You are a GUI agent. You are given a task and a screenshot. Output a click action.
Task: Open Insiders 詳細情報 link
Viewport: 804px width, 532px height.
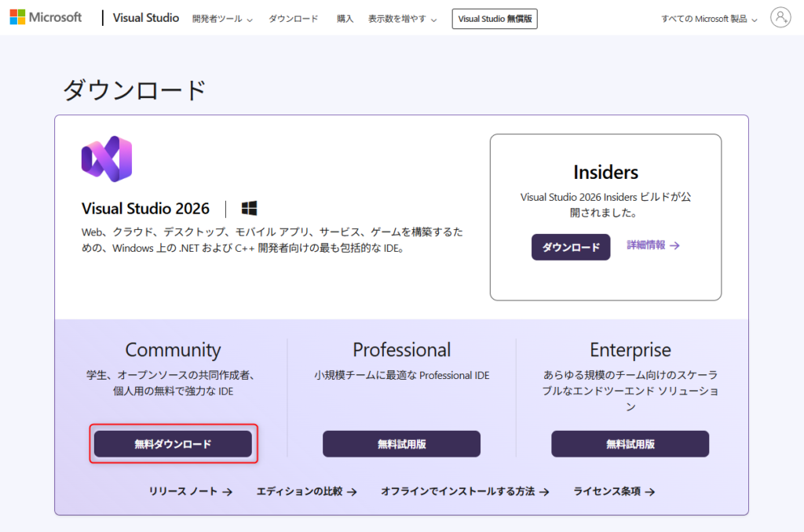(652, 245)
